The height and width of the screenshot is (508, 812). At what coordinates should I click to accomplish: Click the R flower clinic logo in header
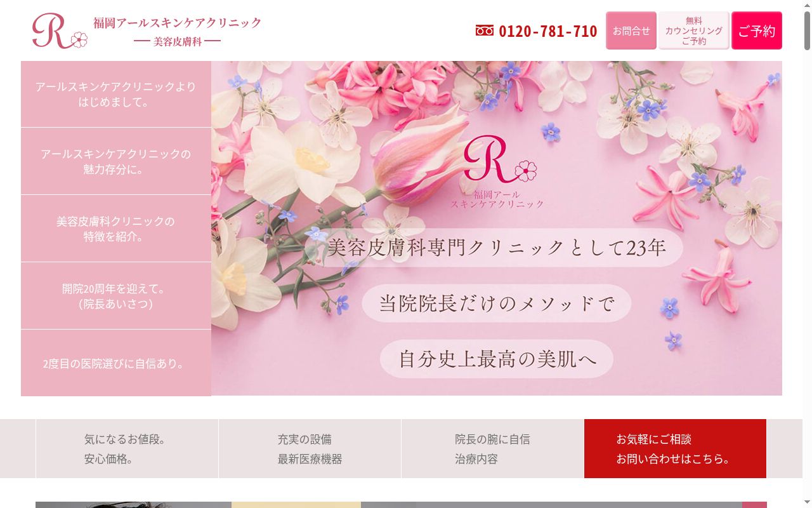[60, 30]
